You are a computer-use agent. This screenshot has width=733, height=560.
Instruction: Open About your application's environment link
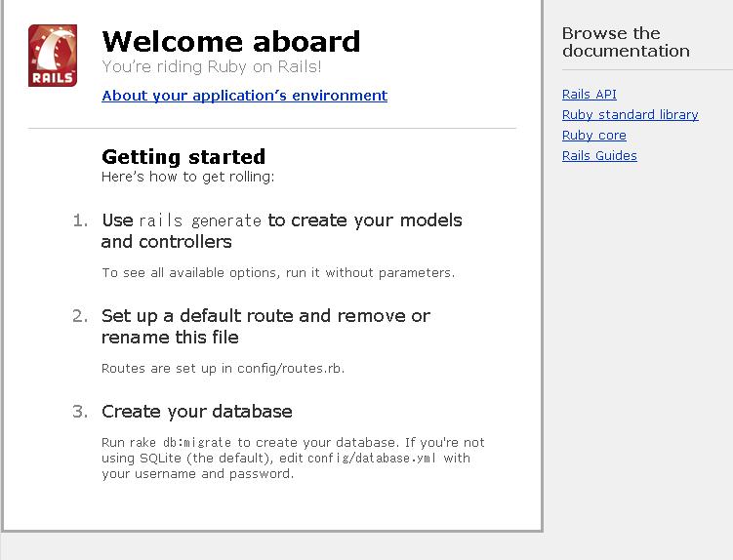(x=244, y=96)
